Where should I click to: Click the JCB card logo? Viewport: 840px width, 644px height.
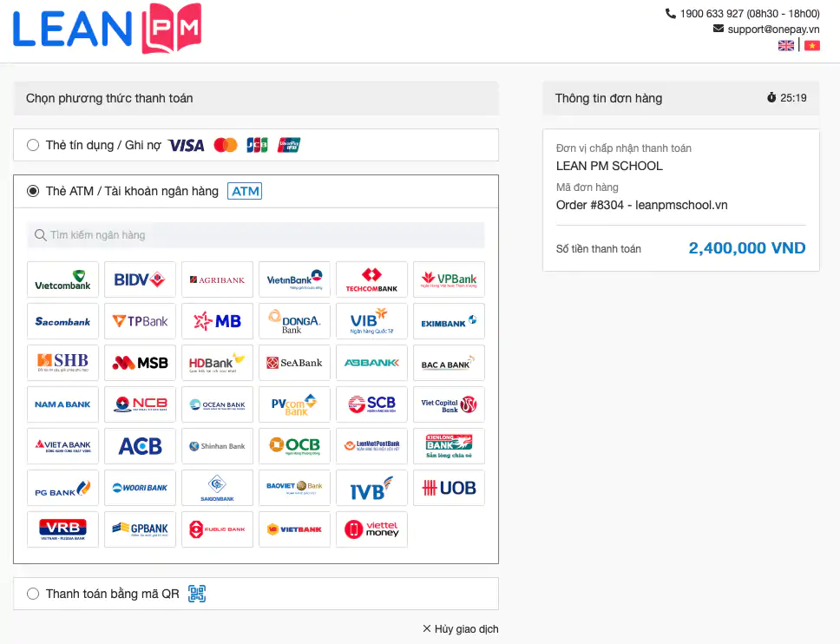click(257, 145)
